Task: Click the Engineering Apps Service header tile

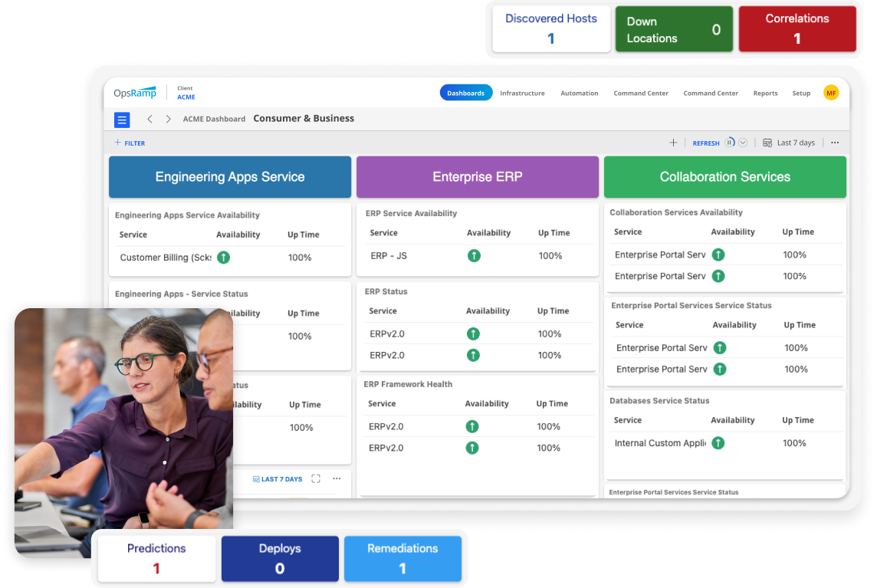Action: pos(230,177)
